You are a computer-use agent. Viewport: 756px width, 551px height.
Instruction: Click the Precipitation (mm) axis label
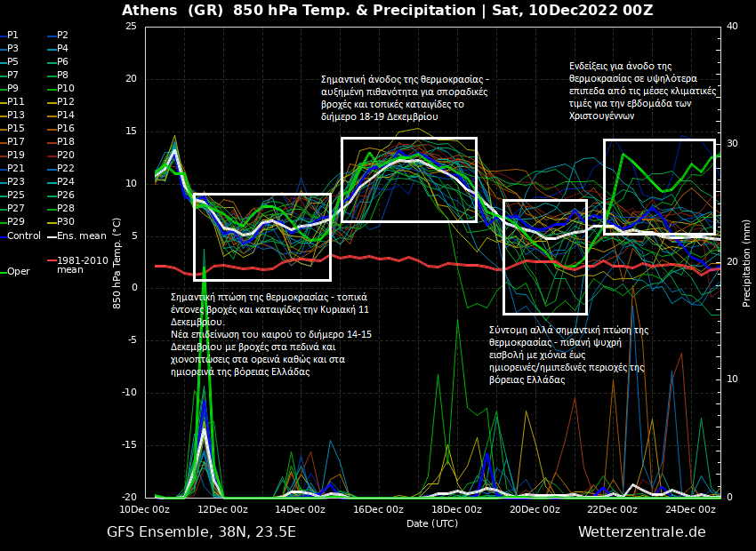coord(746,262)
